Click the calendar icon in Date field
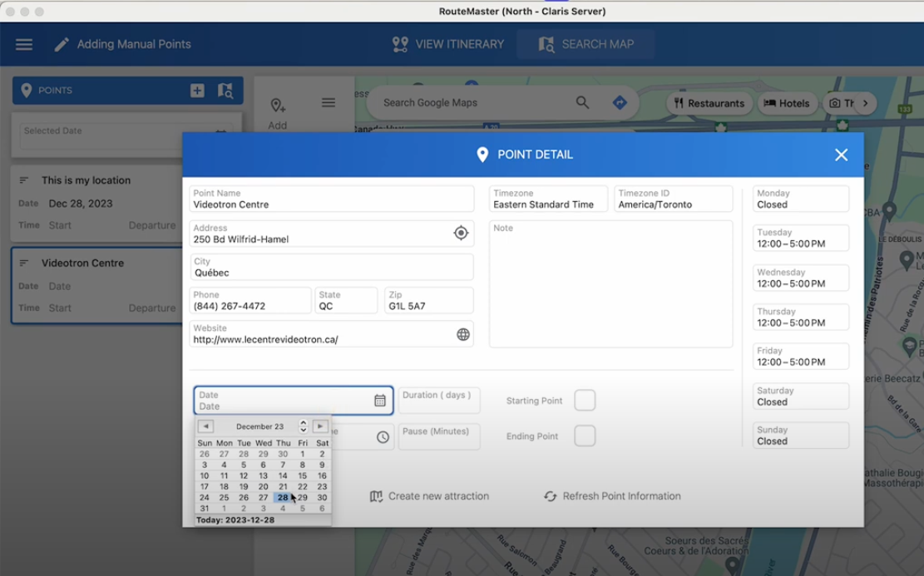924x576 pixels. [x=380, y=401]
